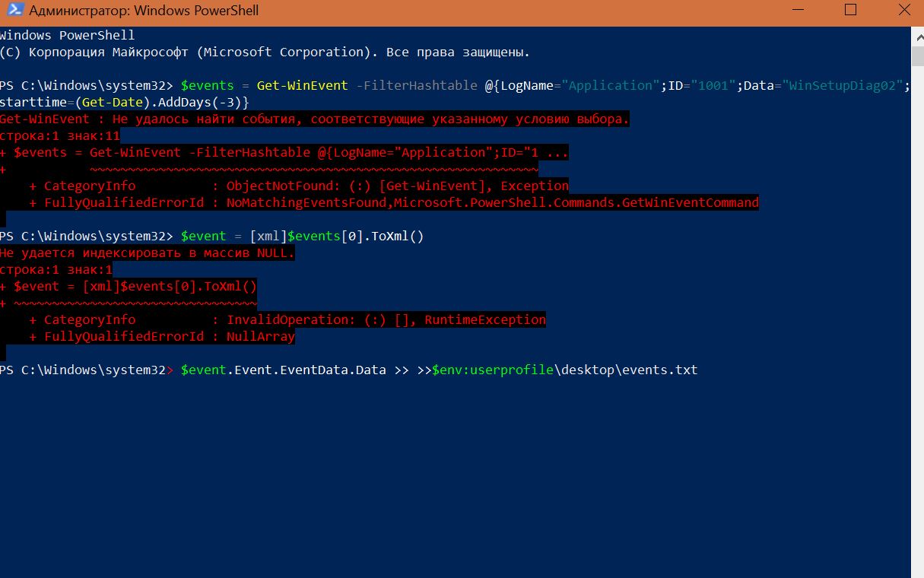Screen dimensions: 924x578
Task: Click the "WinSetupDiag02" string value
Action: [x=843, y=85]
